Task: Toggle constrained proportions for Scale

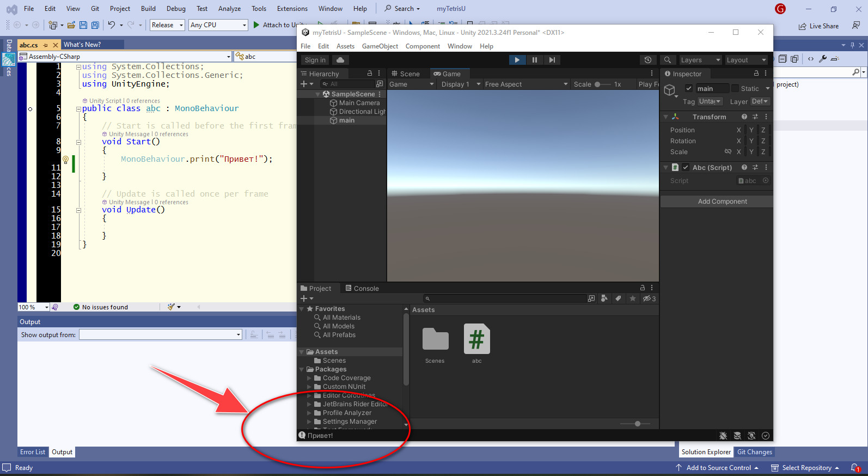Action: (x=728, y=151)
